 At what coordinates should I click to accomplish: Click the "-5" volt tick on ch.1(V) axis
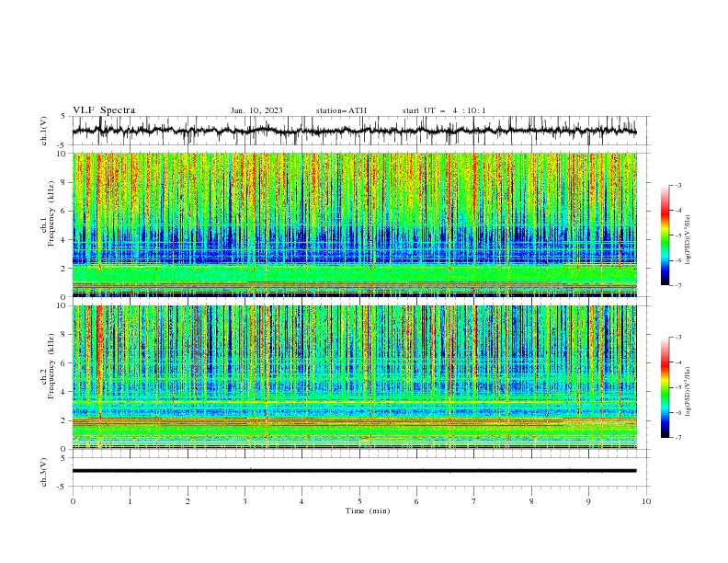[x=63, y=145]
